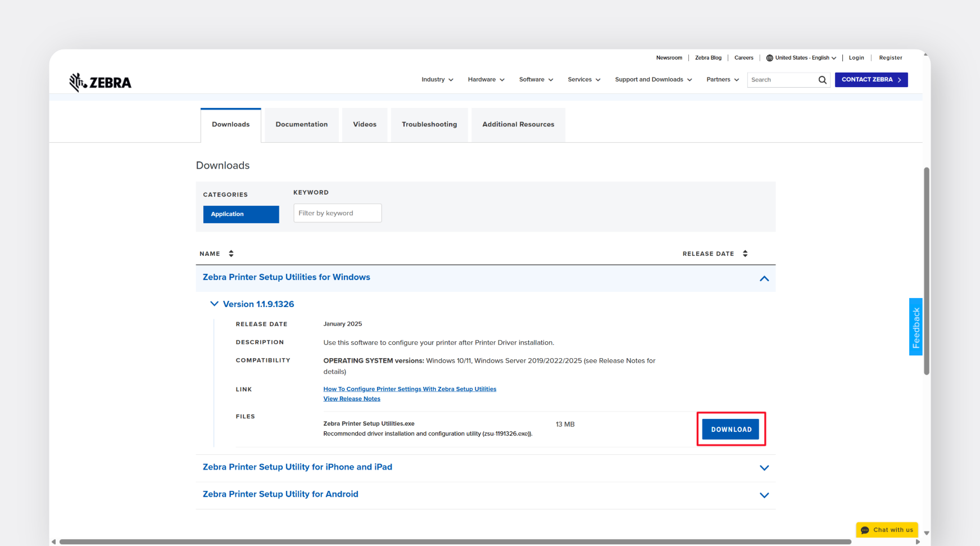980x546 pixels.
Task: Click the Zebra logo
Action: coord(100,82)
